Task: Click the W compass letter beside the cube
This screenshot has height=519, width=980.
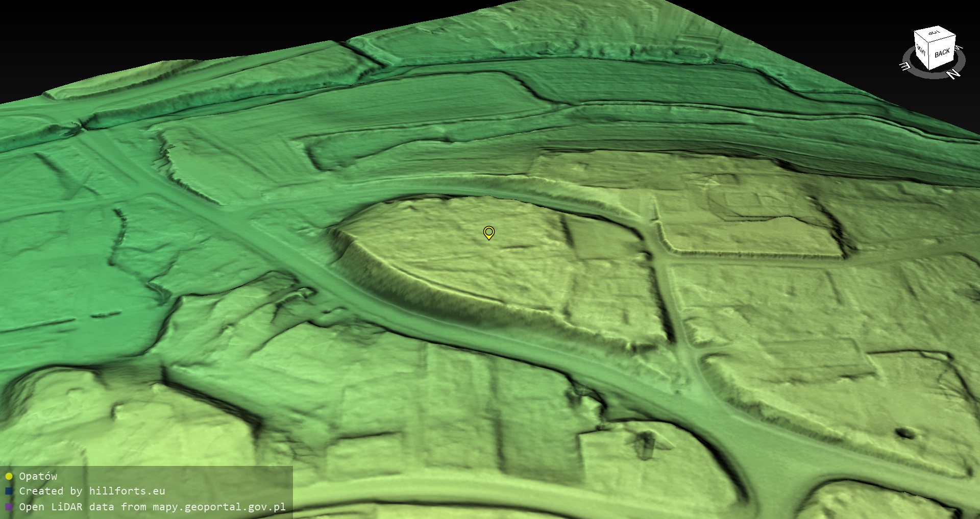Action: (x=958, y=47)
